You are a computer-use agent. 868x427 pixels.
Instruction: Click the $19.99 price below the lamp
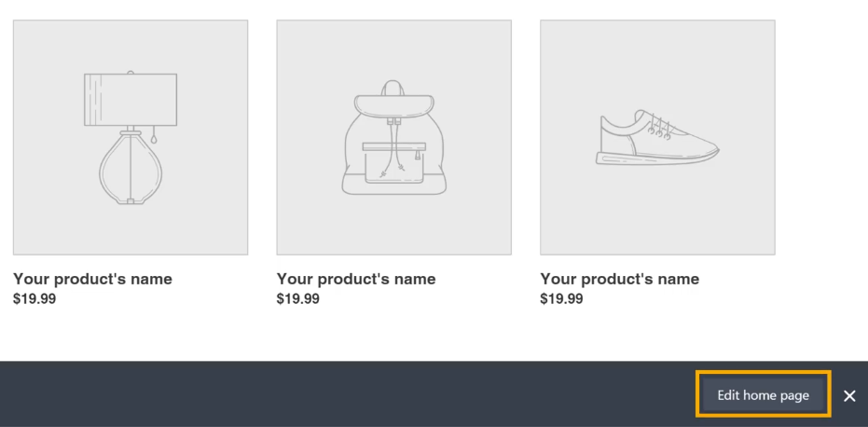point(34,298)
